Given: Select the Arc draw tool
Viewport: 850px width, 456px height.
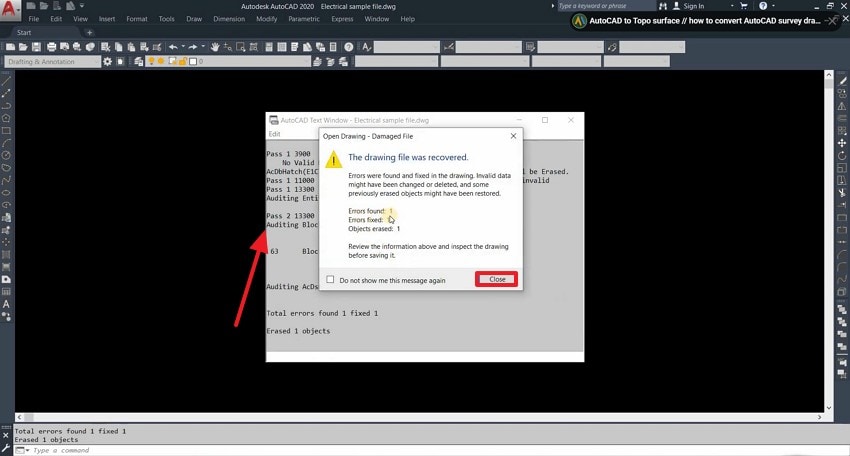Looking at the screenshot, I should coord(6,143).
